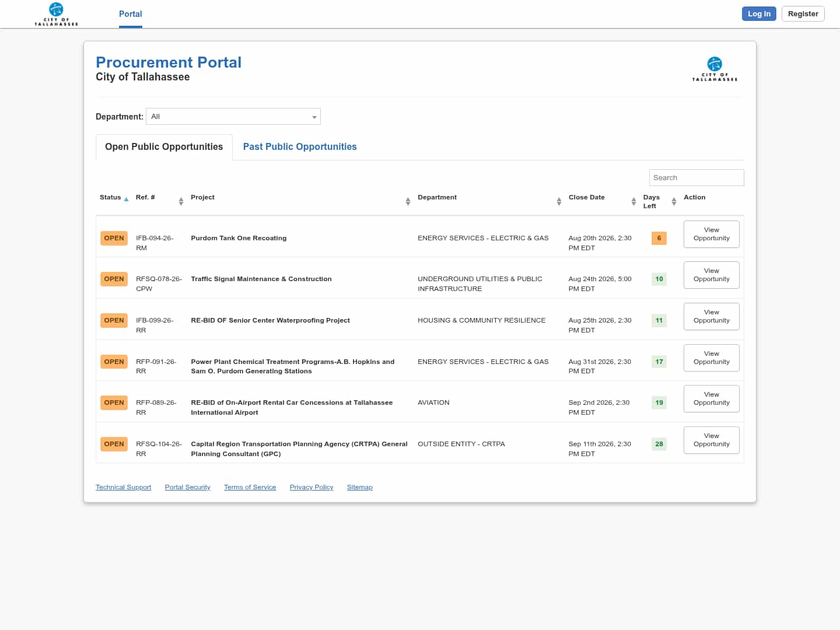This screenshot has height=630, width=840.
Task: Click 'Power Plant Chemical Treatment Programs' project title
Action: (293, 366)
